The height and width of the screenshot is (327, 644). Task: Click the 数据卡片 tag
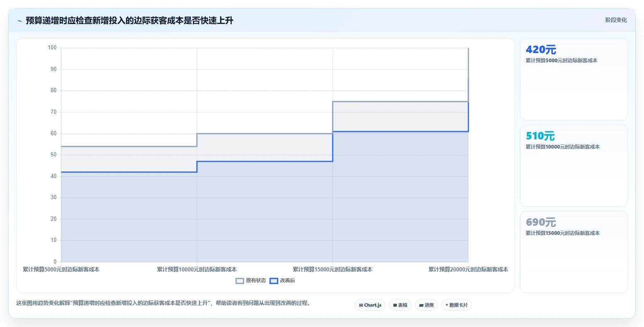point(456,305)
